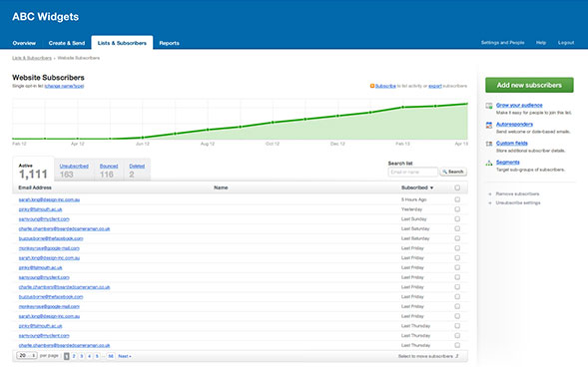
Task: Check the box for the 5 Hours Ago subscriber
Action: (457, 199)
